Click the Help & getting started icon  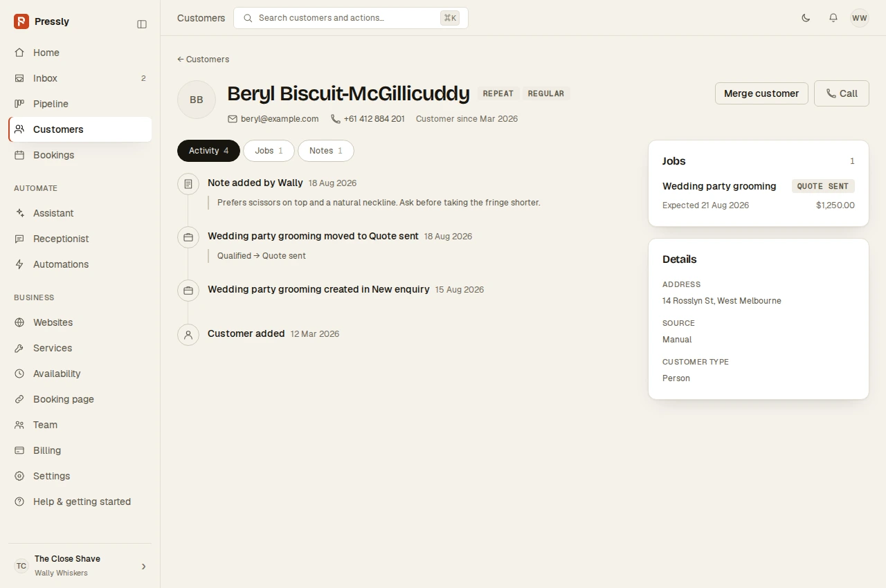pos(19,502)
